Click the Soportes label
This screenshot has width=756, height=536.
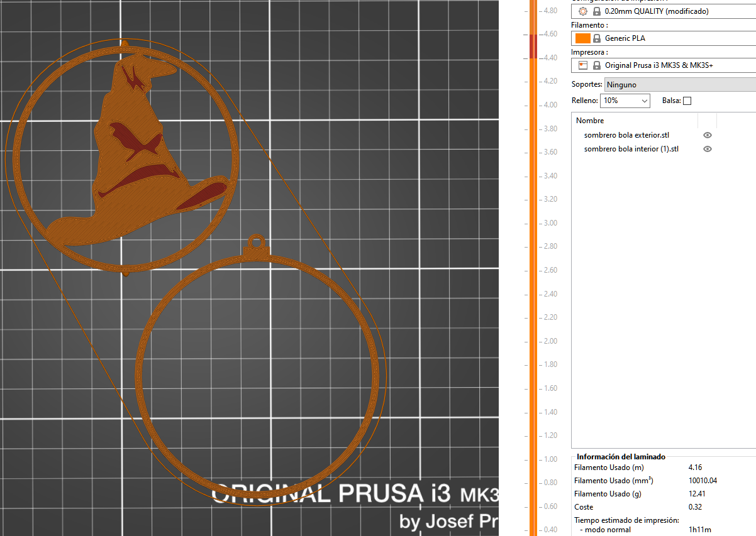click(586, 84)
